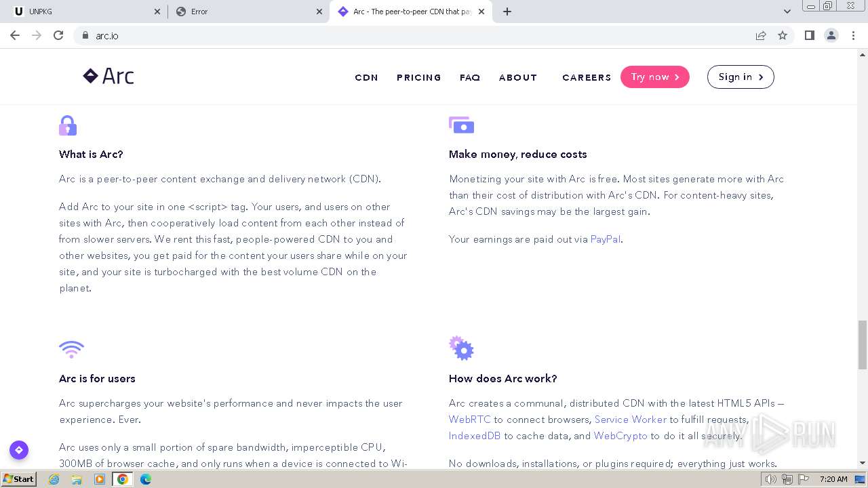This screenshot has width=868, height=488.
Task: Open the WebRTC link
Action: (469, 420)
